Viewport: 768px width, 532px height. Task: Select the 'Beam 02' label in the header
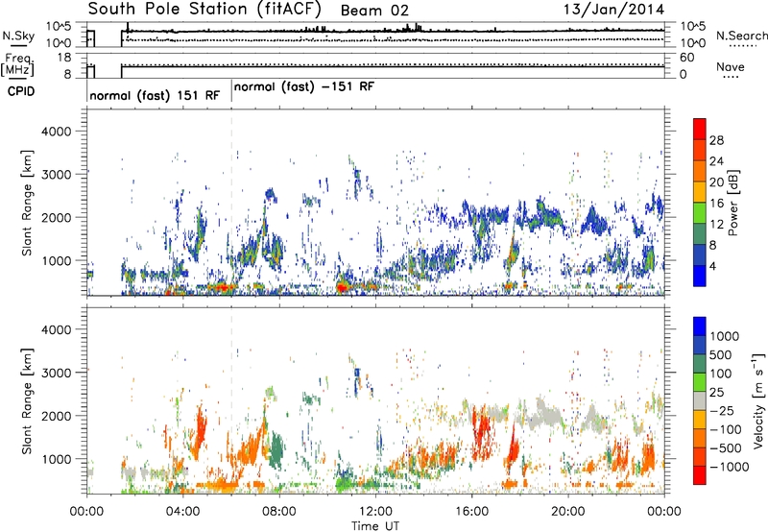click(x=374, y=11)
